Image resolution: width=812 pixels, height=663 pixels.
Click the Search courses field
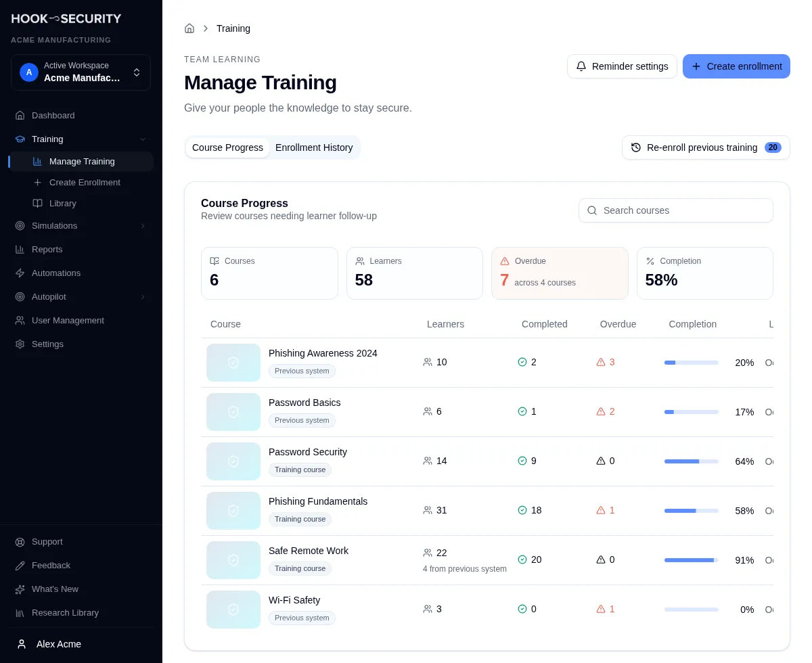click(x=676, y=210)
